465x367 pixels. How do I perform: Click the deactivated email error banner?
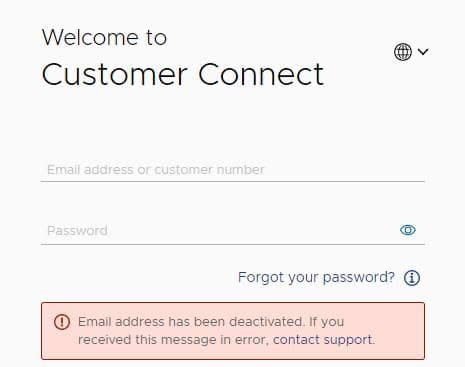tap(233, 331)
